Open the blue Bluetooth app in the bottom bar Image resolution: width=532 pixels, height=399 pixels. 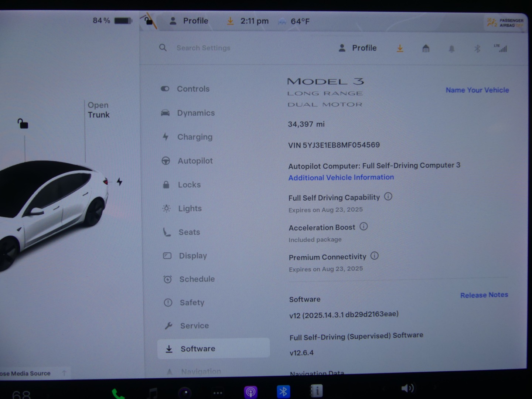[x=283, y=391]
